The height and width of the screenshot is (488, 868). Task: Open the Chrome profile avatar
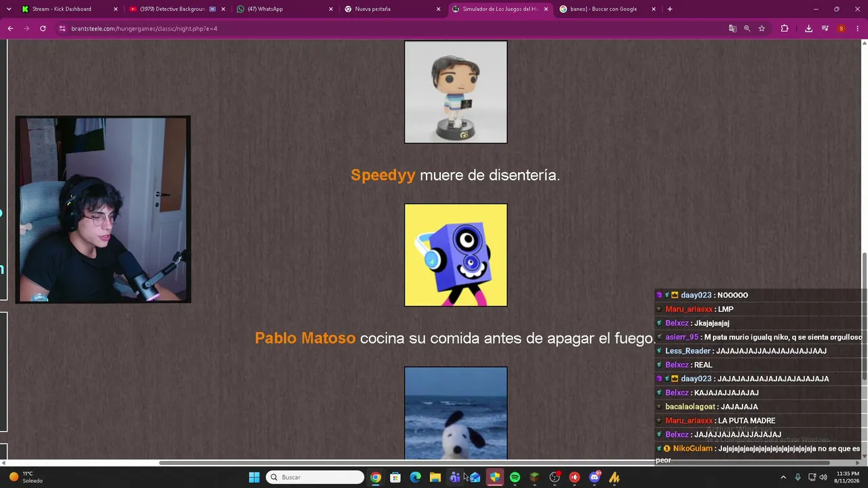coord(841,28)
